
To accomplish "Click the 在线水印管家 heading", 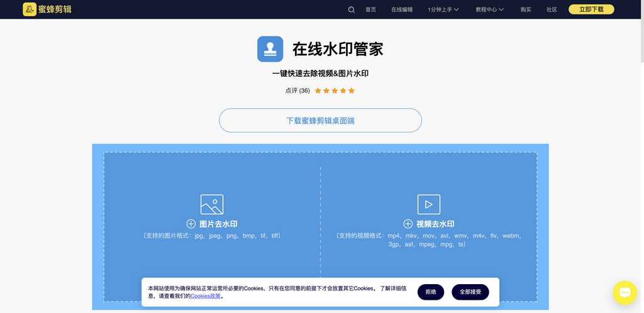I will [x=338, y=49].
